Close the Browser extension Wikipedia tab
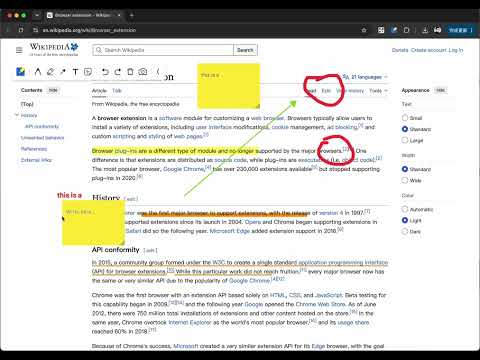Viewport: 480px width, 360px height. pyautogui.click(x=119, y=15)
